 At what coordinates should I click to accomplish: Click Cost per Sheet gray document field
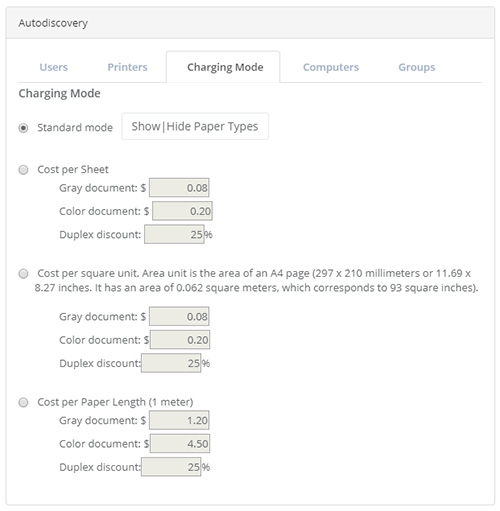click(x=179, y=188)
